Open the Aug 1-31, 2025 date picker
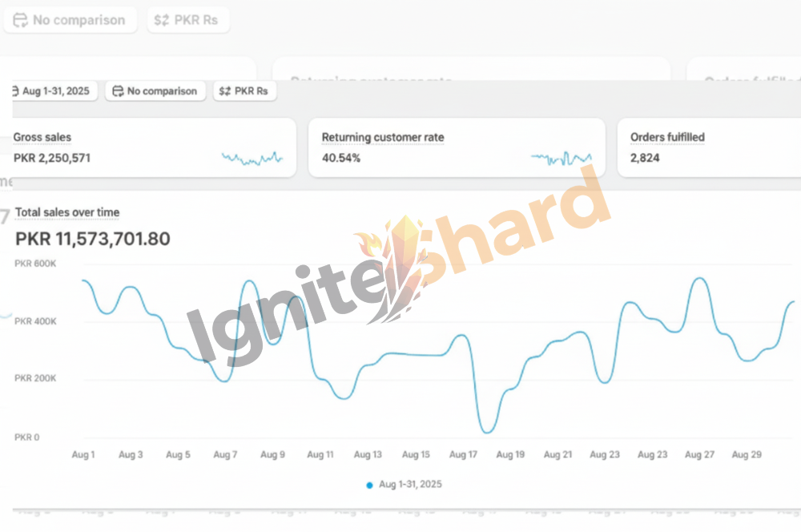The width and height of the screenshot is (801, 532). click(x=54, y=91)
